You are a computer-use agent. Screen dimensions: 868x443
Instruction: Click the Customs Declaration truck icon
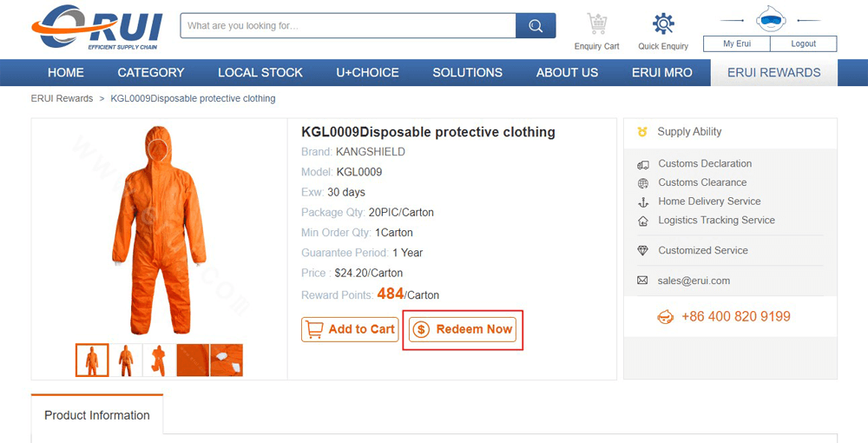click(x=642, y=164)
